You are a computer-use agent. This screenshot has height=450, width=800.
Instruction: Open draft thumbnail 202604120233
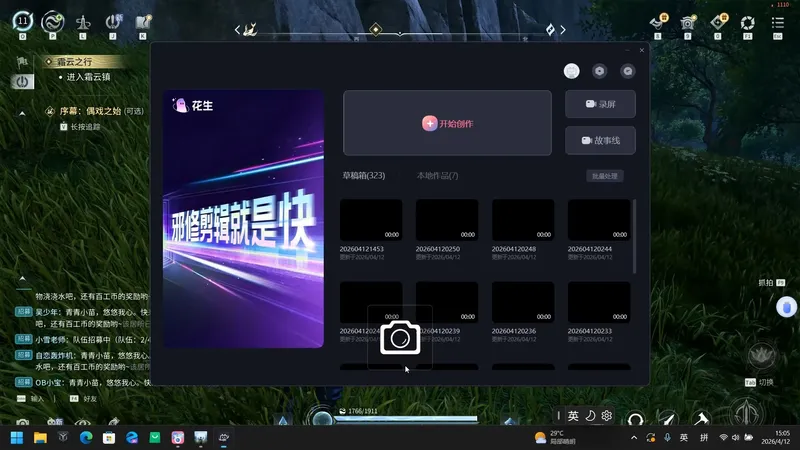click(x=599, y=302)
